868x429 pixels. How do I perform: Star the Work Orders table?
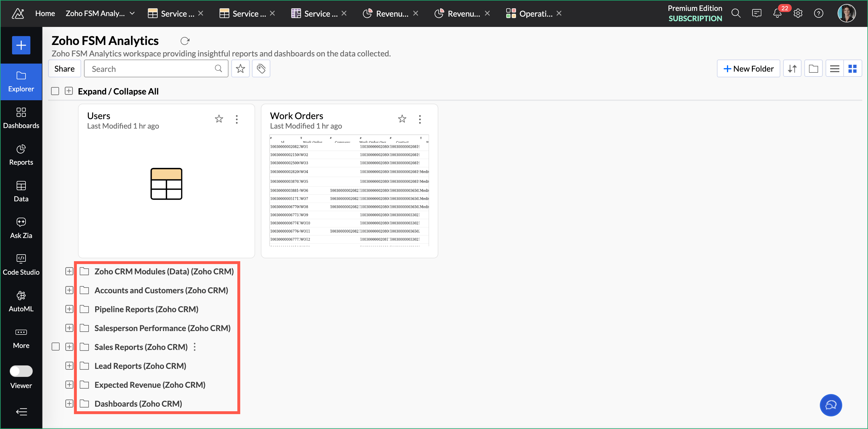(x=402, y=119)
